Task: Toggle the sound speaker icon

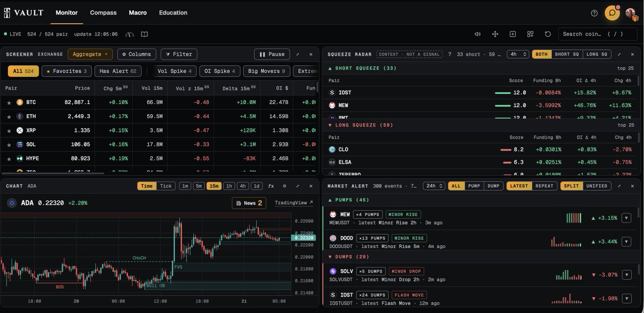Action: [478, 34]
